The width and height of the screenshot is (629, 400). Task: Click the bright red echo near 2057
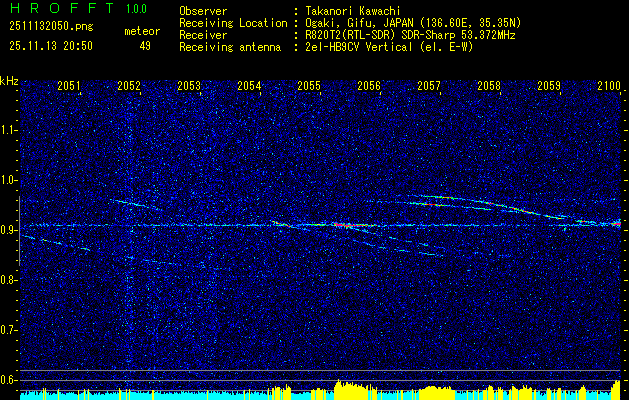point(431,205)
